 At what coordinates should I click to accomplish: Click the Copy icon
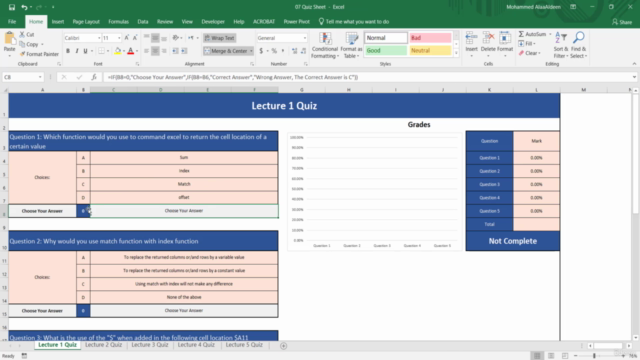22,44
